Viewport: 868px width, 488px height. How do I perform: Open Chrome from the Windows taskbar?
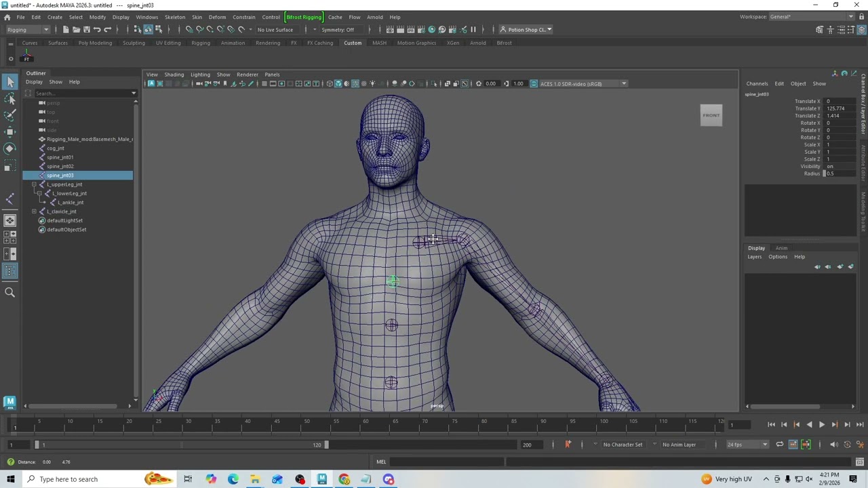[x=344, y=479]
